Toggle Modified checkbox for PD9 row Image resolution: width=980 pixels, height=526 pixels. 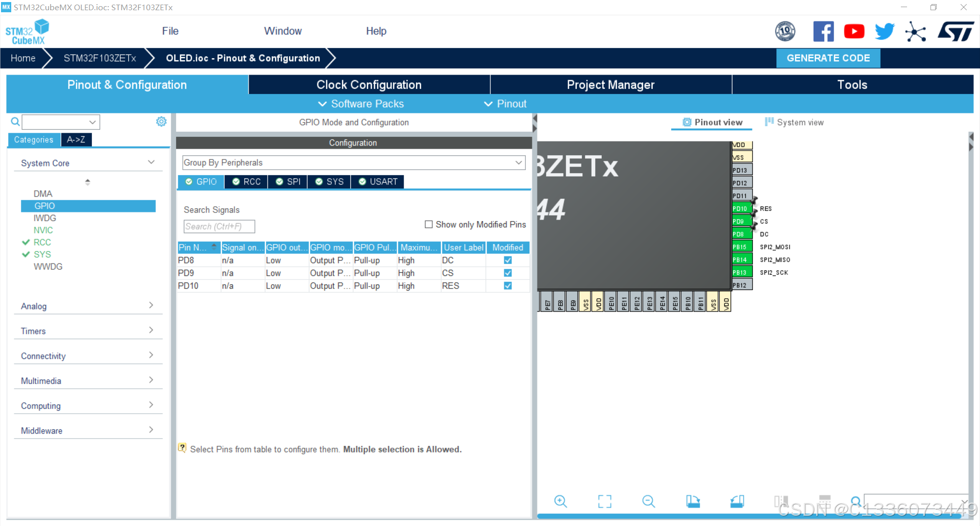point(508,273)
